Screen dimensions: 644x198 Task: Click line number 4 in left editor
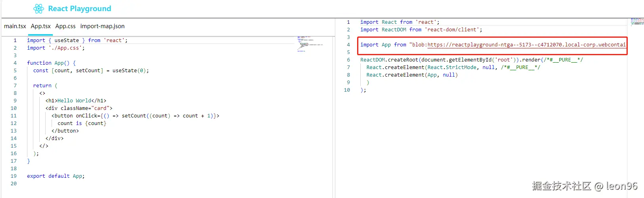15,63
